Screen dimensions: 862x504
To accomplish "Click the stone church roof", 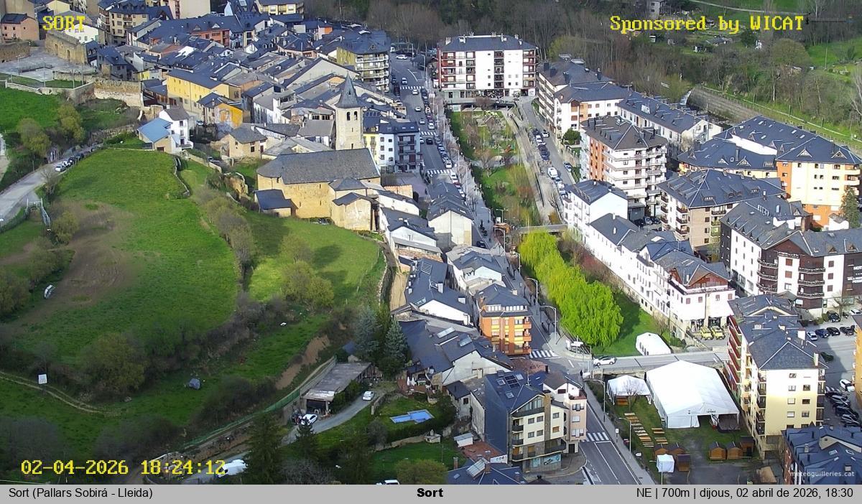I will (318, 166).
